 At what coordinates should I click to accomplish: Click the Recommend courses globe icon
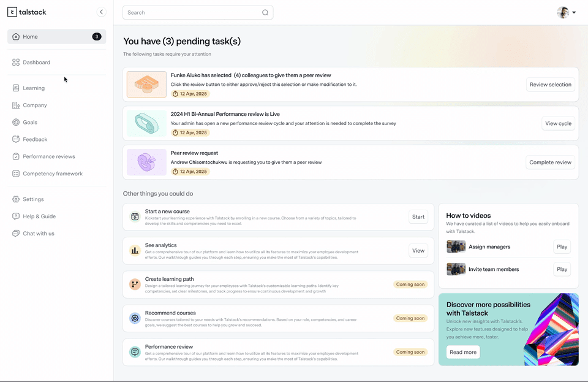134,318
